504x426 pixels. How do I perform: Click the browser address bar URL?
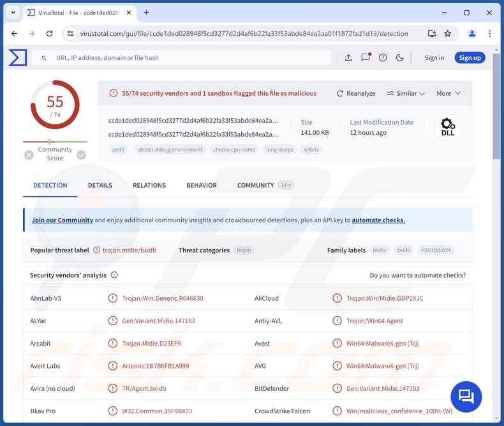(244, 33)
